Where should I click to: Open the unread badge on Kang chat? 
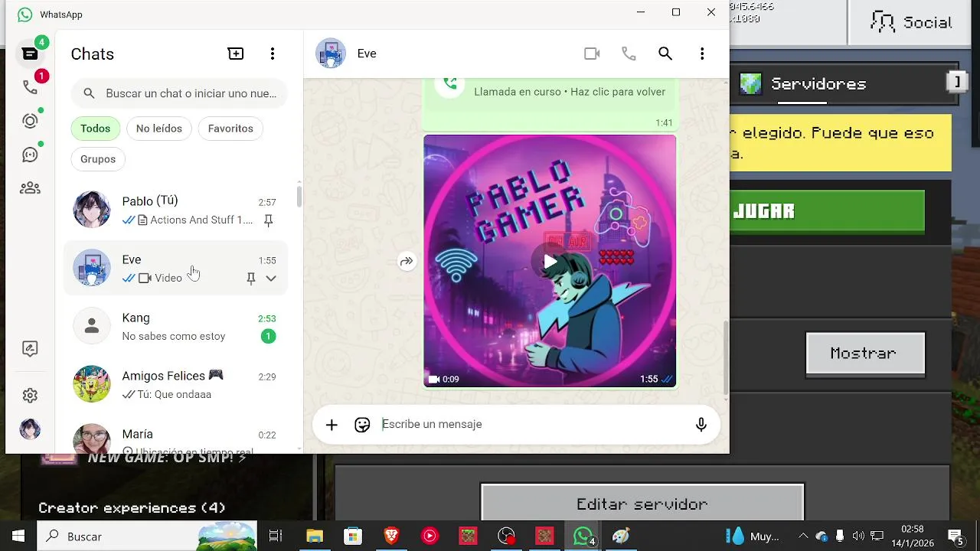click(268, 337)
